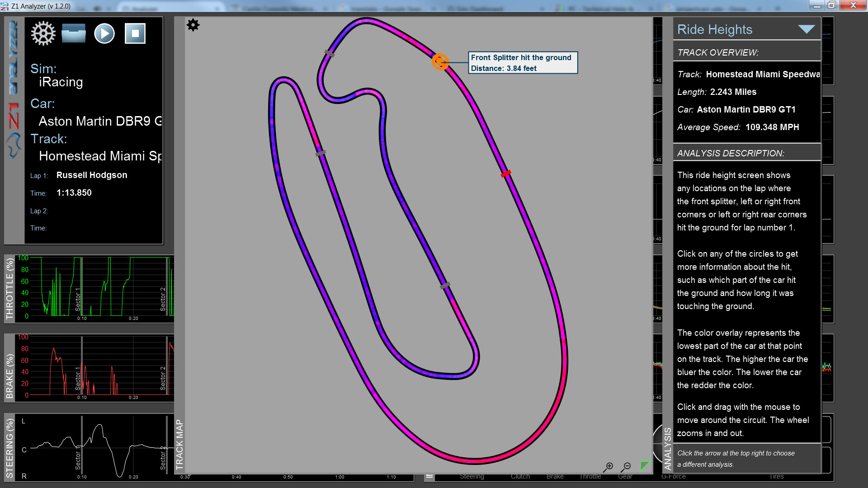Image resolution: width=868 pixels, height=488 pixels.
Task: Open the lap file drawer icon
Action: pos(73,33)
